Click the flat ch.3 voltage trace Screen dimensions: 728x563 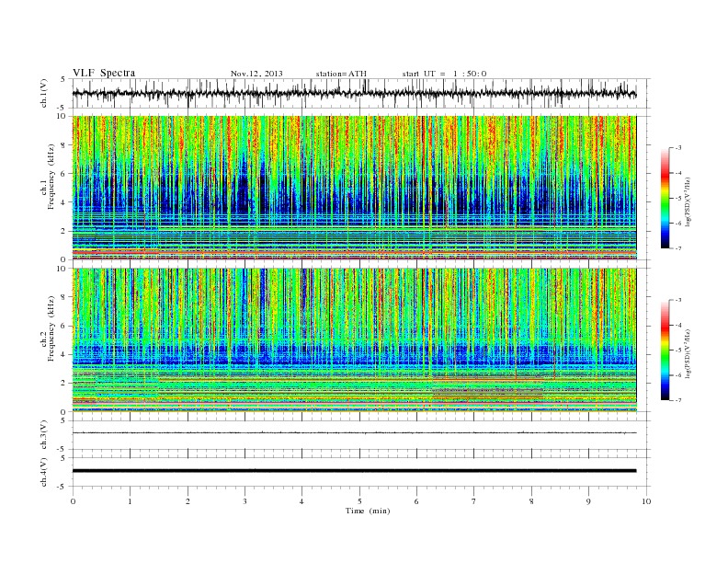[354, 433]
